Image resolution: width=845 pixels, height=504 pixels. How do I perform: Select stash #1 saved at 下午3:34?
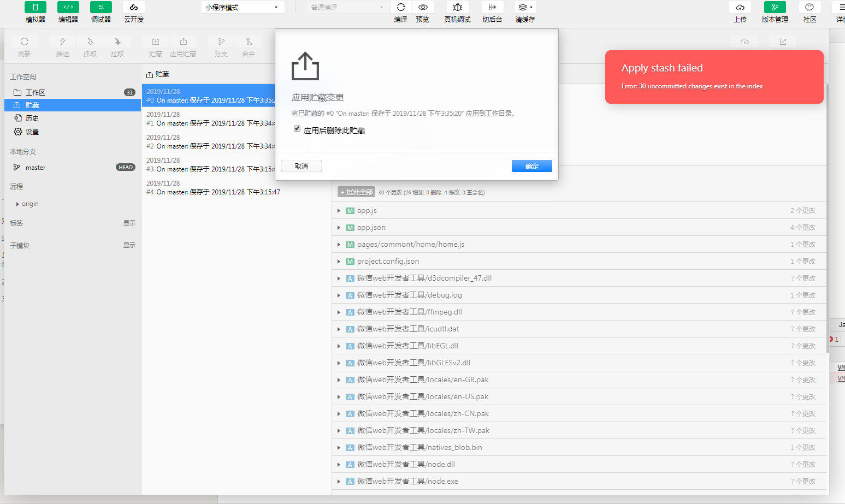(209, 118)
